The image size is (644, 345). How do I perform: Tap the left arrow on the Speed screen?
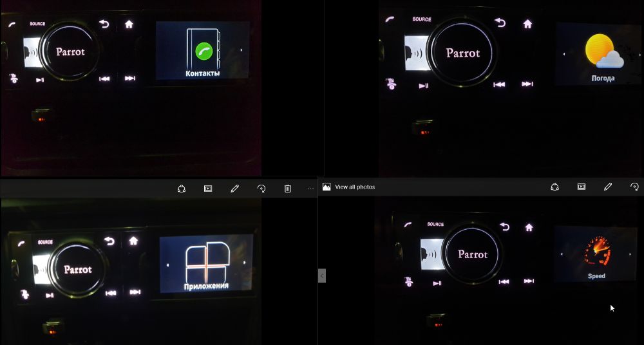(562, 254)
